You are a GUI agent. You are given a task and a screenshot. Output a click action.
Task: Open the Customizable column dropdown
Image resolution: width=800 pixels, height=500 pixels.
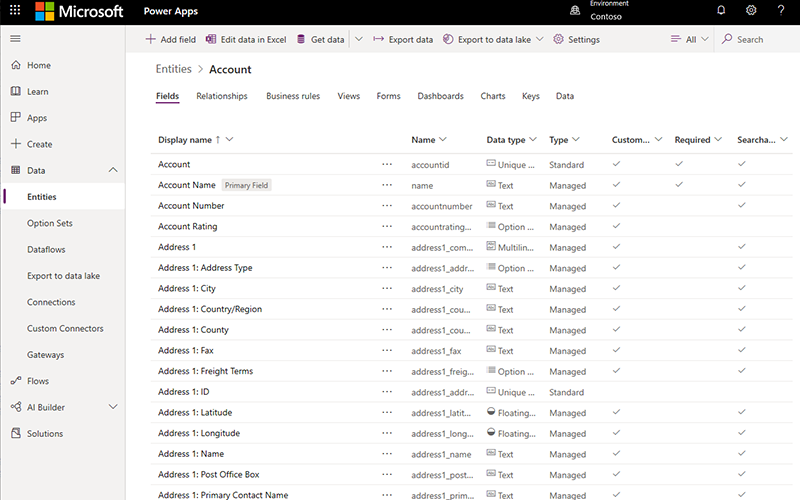658,139
